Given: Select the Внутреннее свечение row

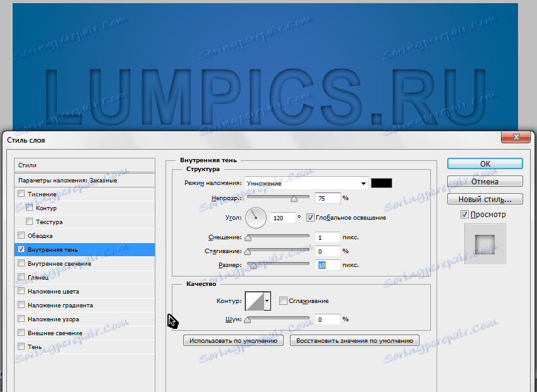Looking at the screenshot, I should [85, 263].
